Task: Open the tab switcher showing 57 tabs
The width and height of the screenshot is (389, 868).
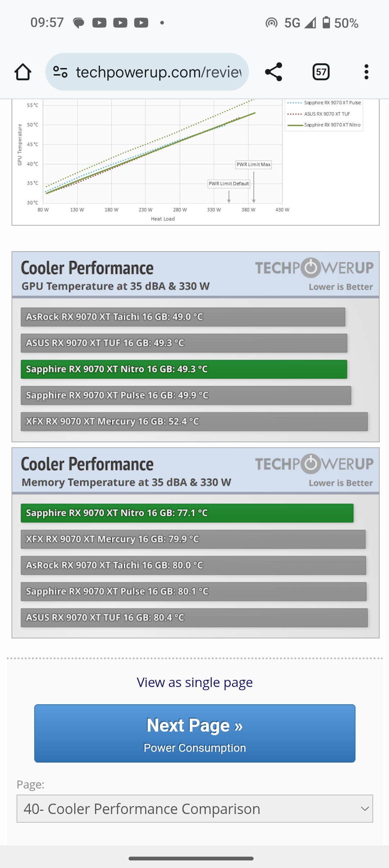Action: [x=321, y=72]
